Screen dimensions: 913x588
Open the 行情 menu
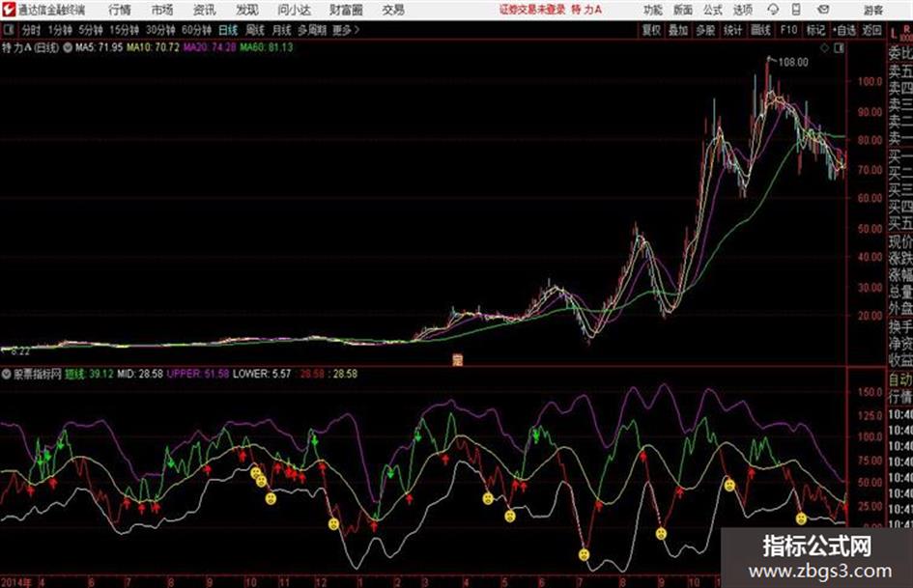(120, 10)
